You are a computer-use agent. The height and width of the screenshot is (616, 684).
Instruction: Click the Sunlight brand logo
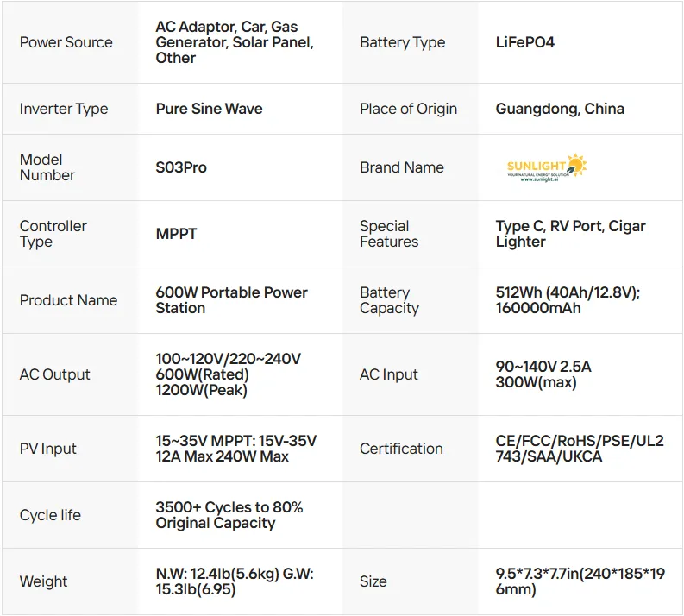547,167
